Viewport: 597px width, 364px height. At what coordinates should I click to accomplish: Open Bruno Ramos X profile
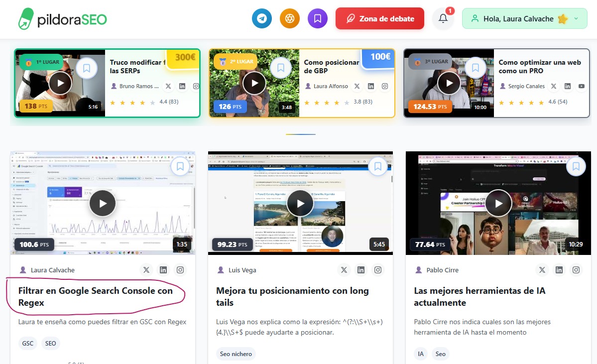168,86
